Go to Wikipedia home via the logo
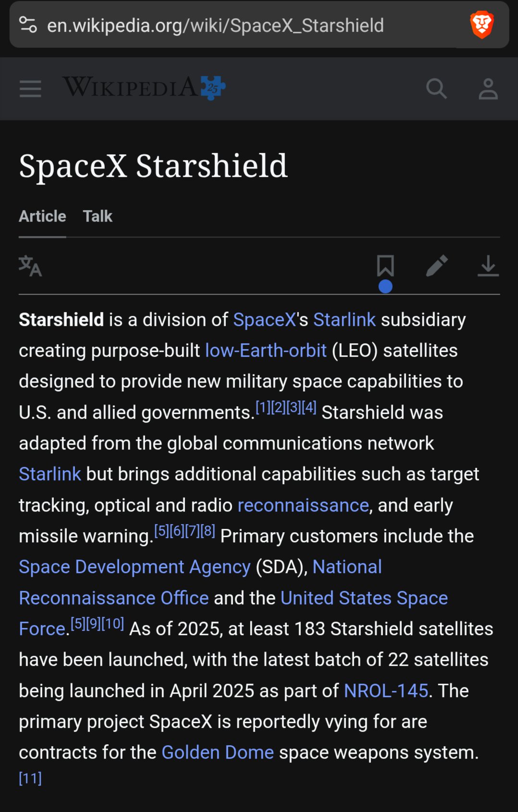The image size is (518, 812). point(144,88)
